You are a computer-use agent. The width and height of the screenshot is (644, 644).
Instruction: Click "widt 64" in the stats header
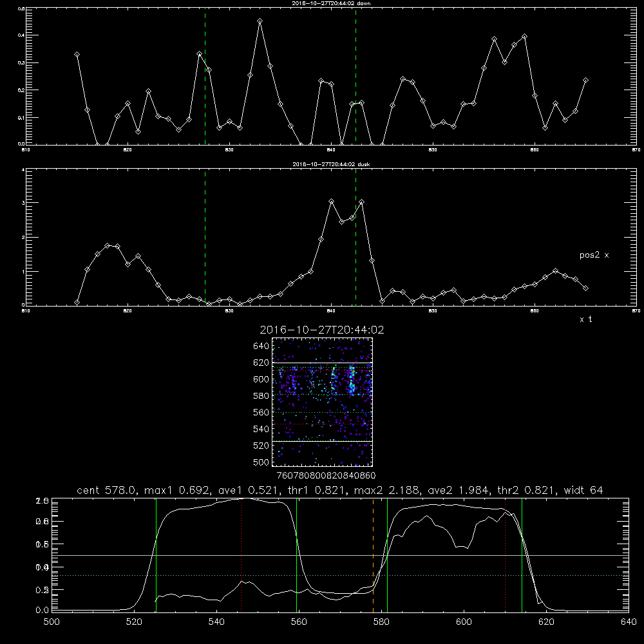pos(583,490)
